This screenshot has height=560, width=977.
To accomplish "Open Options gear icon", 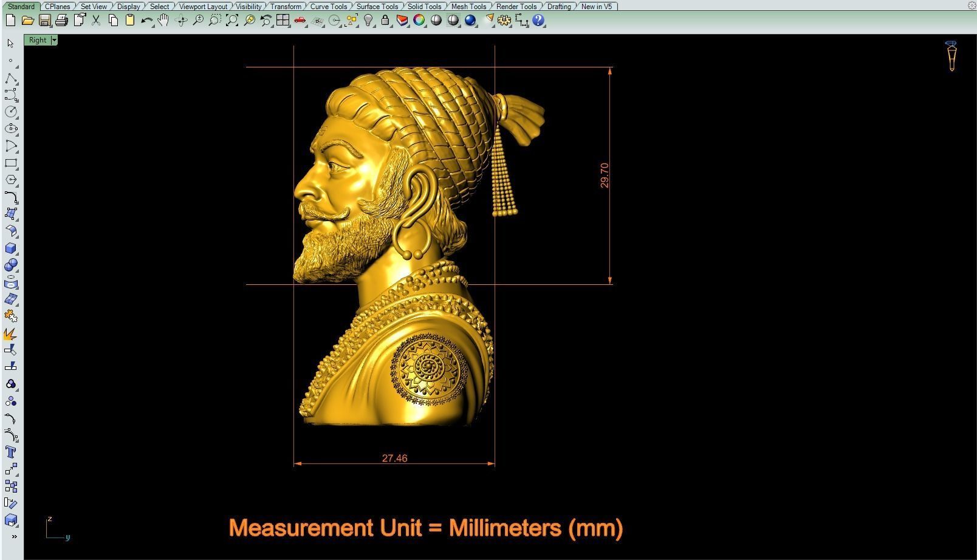I will coord(504,20).
